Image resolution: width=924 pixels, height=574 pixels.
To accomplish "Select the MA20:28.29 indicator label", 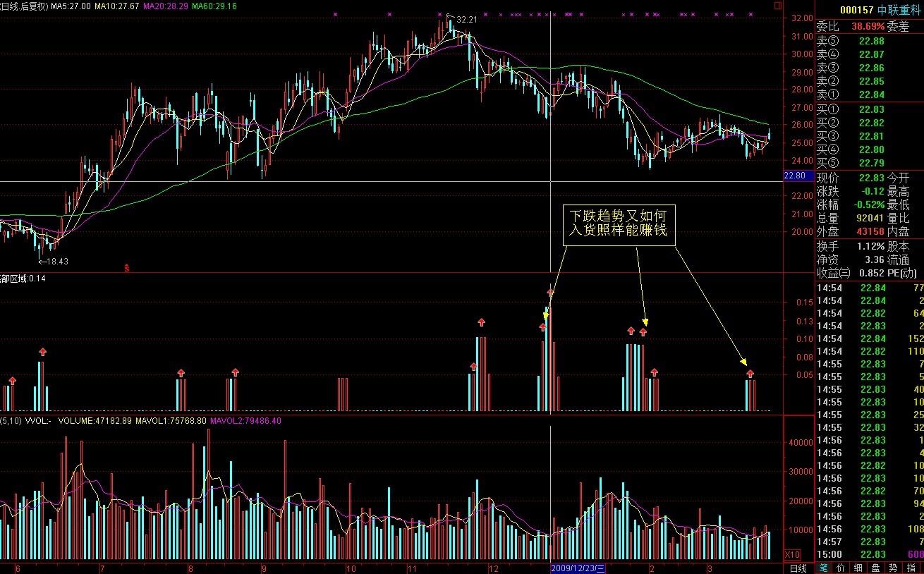I will click(x=166, y=6).
